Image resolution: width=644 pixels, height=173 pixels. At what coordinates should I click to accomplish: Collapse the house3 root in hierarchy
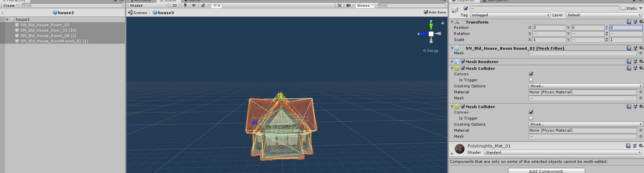click(7, 19)
